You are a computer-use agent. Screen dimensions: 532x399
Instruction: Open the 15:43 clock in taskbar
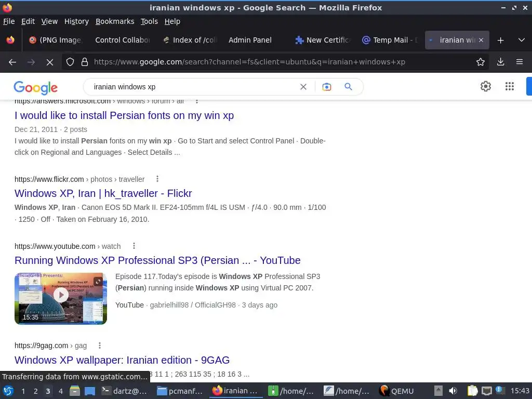tap(520, 391)
